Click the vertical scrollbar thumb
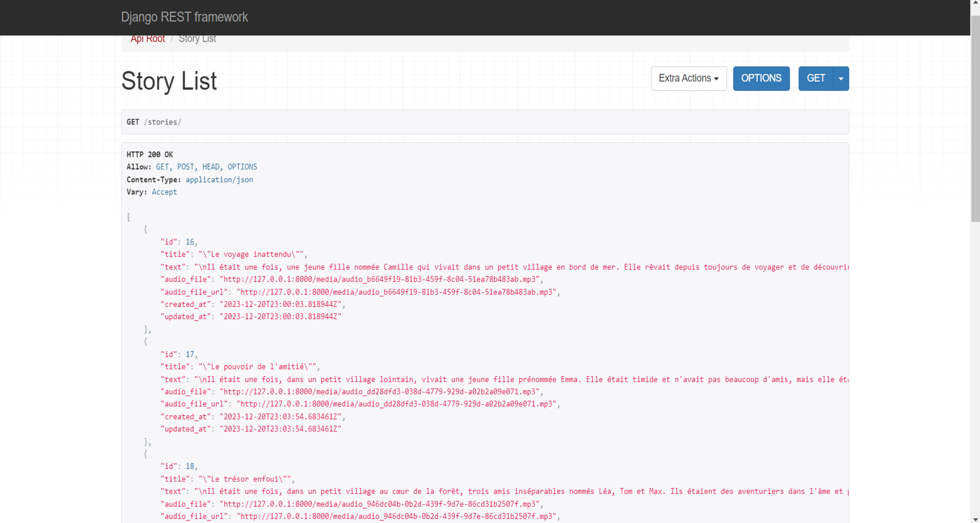This screenshot has width=980, height=523. (x=975, y=118)
